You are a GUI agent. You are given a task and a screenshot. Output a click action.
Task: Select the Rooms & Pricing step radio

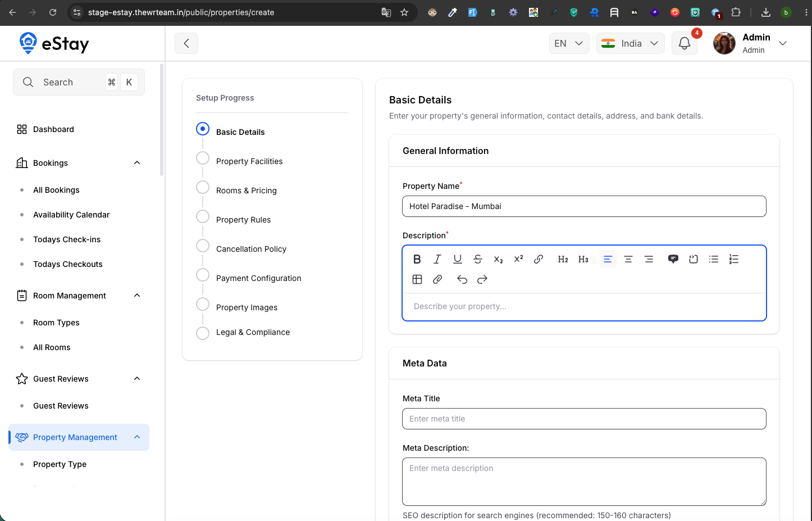pos(203,187)
